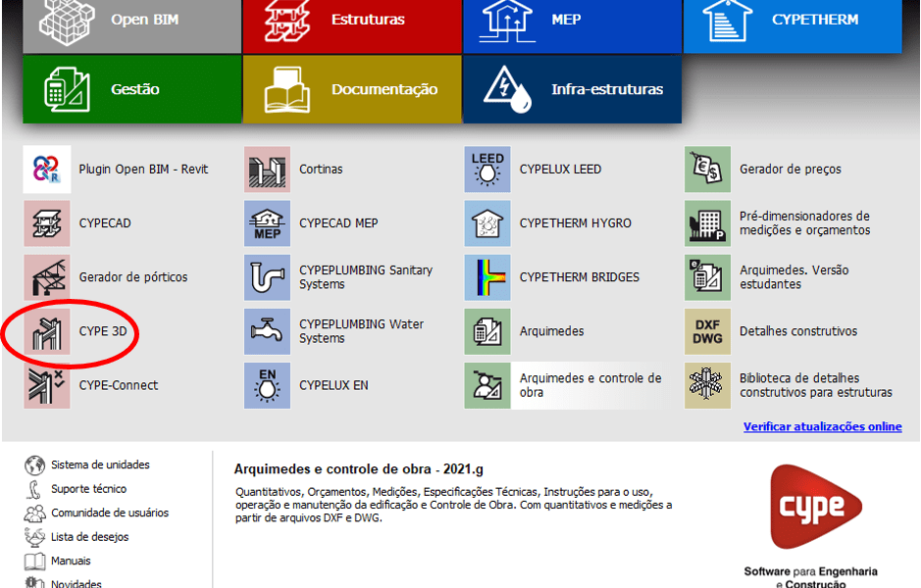921x588 pixels.
Task: Open the Arquimedes program icon
Action: (487, 331)
